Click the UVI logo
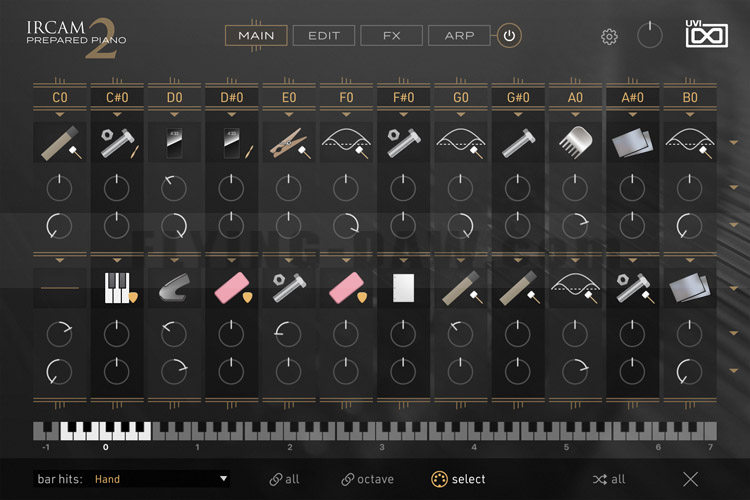The image size is (750, 500). point(706,34)
